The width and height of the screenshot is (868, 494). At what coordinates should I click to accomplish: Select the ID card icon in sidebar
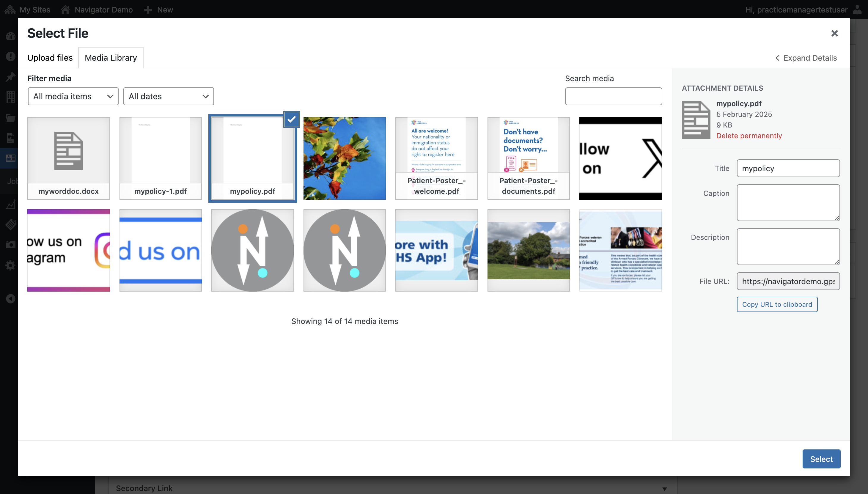pyautogui.click(x=10, y=158)
